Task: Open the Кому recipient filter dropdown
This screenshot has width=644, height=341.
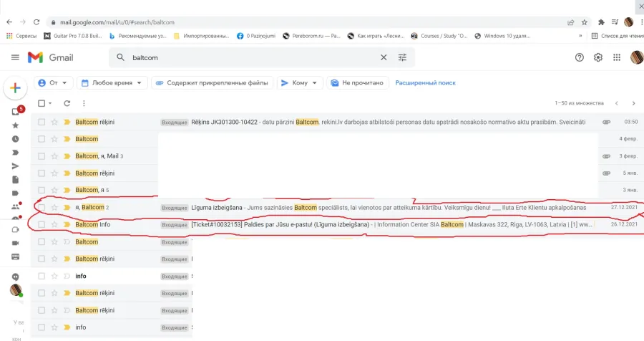Action: (300, 82)
